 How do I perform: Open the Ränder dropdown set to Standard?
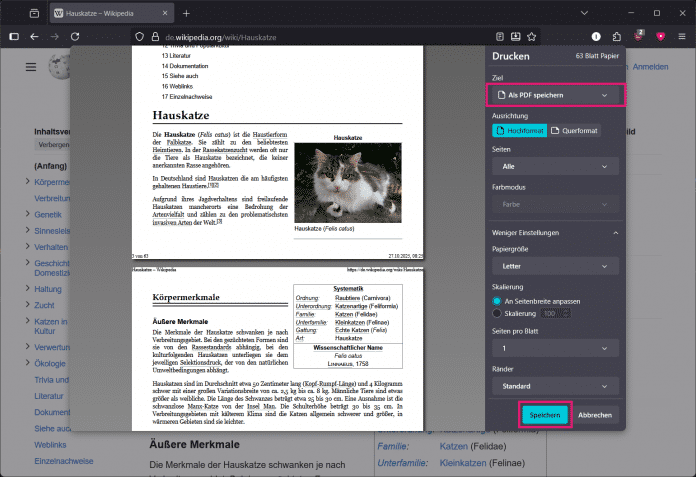tap(555, 386)
